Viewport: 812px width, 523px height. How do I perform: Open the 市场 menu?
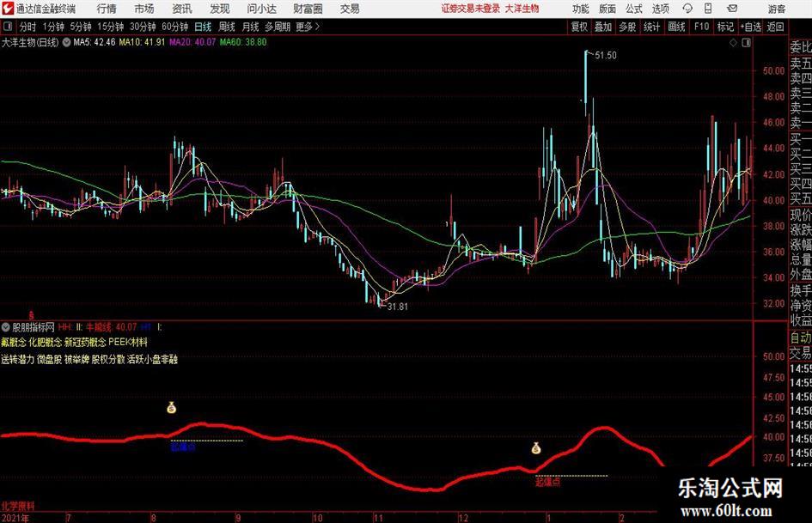(x=144, y=9)
